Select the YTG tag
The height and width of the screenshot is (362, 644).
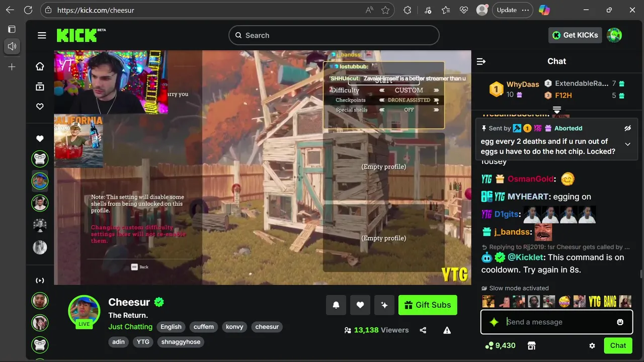click(143, 342)
